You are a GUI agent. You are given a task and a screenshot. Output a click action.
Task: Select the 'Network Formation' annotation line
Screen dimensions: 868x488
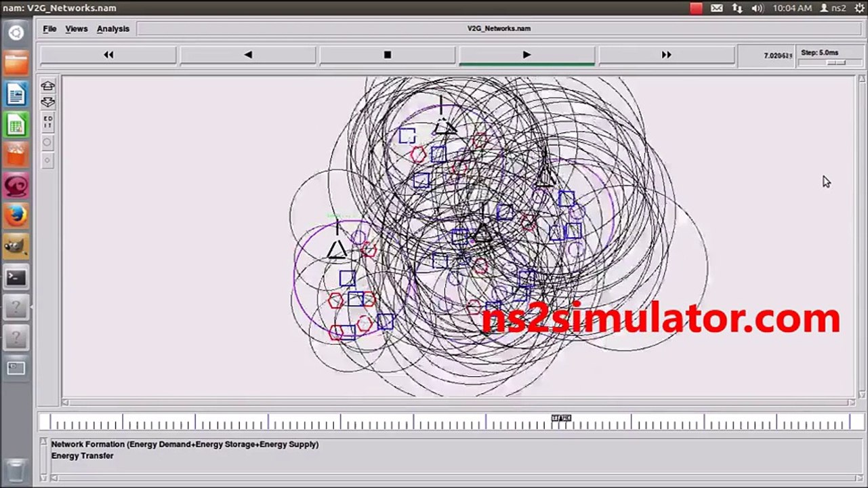pyautogui.click(x=184, y=445)
